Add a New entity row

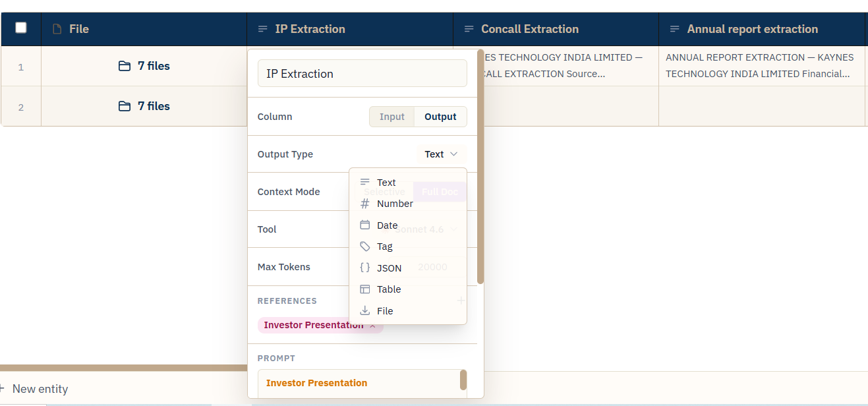point(34,389)
